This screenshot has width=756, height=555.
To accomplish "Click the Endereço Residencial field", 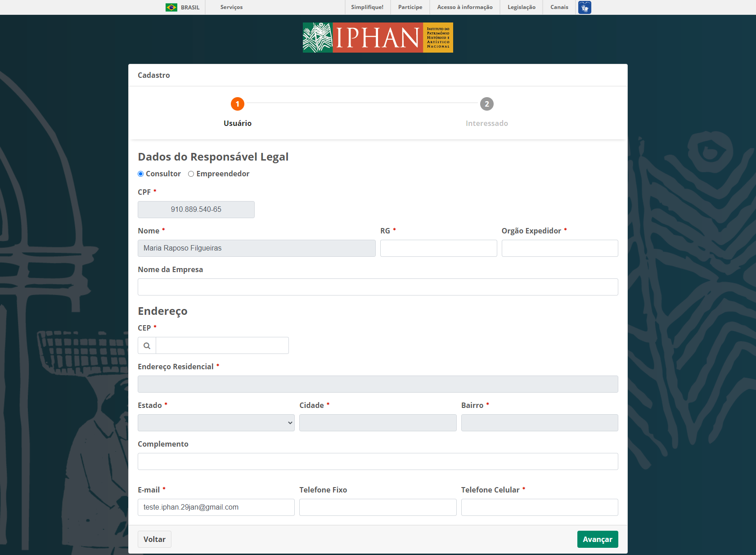I will coord(378,384).
